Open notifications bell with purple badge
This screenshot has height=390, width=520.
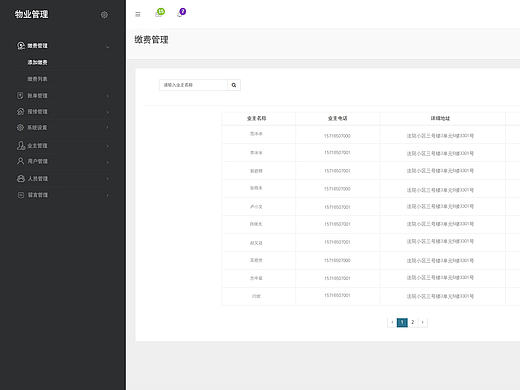click(181, 13)
